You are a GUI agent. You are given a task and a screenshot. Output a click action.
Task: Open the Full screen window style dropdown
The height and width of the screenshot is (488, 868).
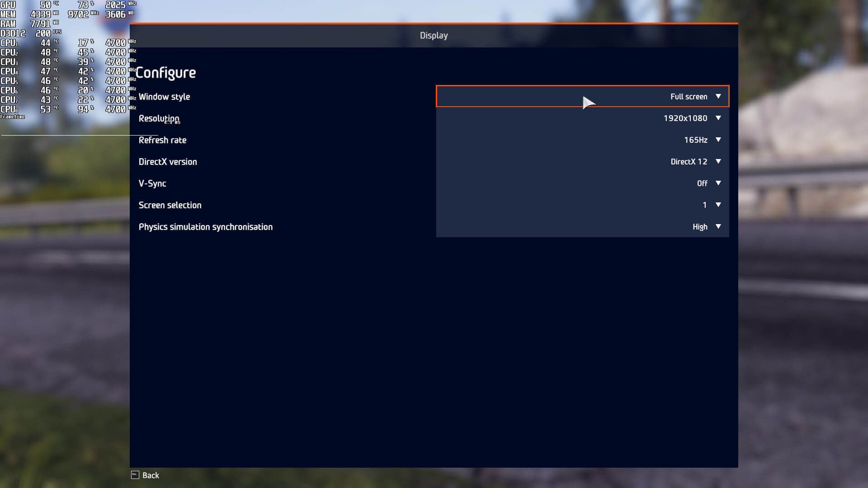pyautogui.click(x=688, y=97)
